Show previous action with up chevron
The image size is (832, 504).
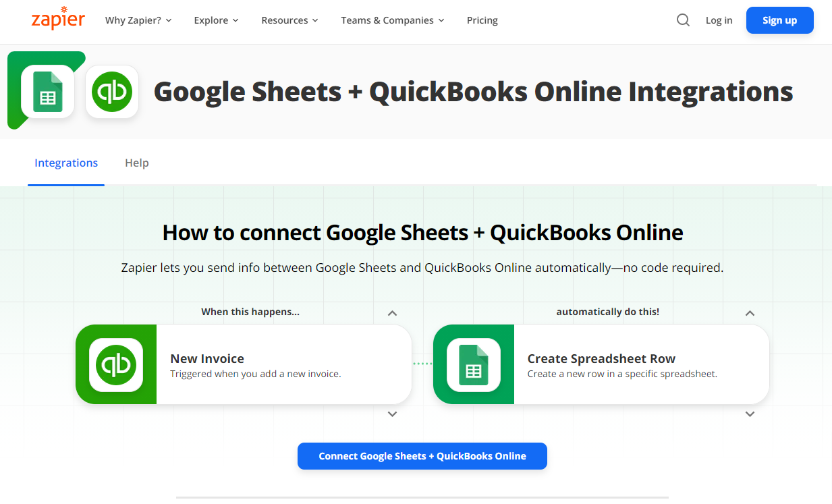coord(750,313)
